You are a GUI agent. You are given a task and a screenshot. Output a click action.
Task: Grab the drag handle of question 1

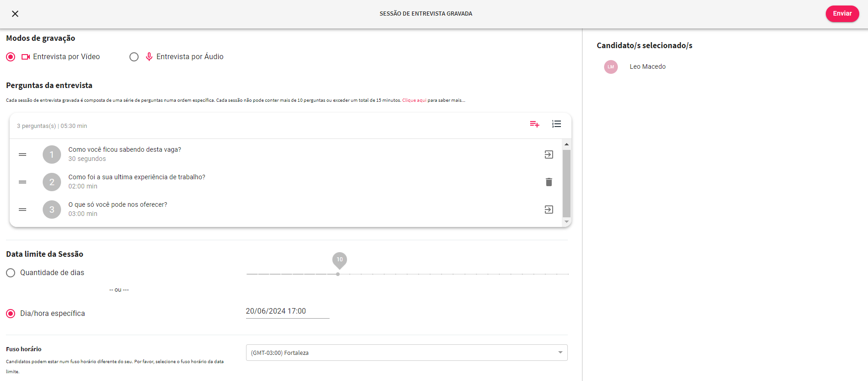click(x=22, y=155)
